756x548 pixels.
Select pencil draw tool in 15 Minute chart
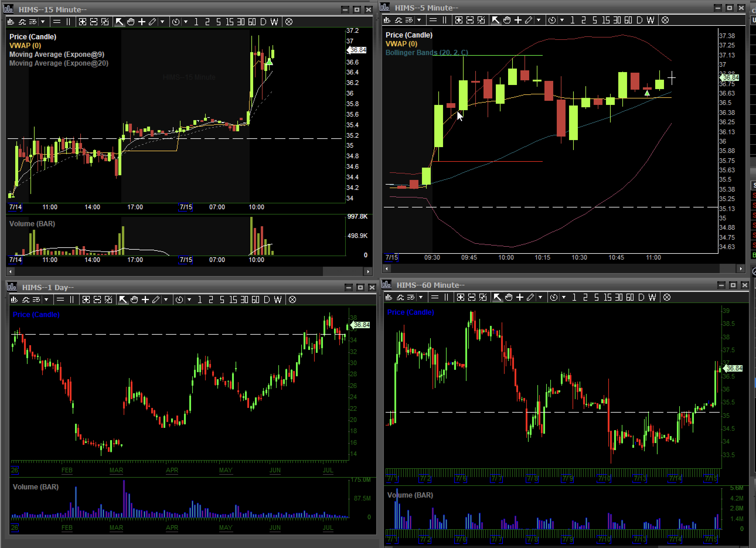point(152,22)
